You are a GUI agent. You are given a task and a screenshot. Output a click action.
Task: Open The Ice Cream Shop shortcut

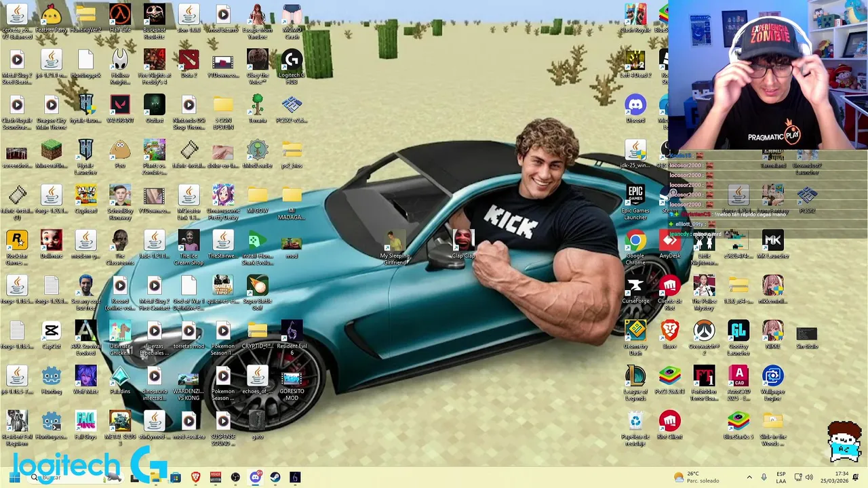pos(189,248)
